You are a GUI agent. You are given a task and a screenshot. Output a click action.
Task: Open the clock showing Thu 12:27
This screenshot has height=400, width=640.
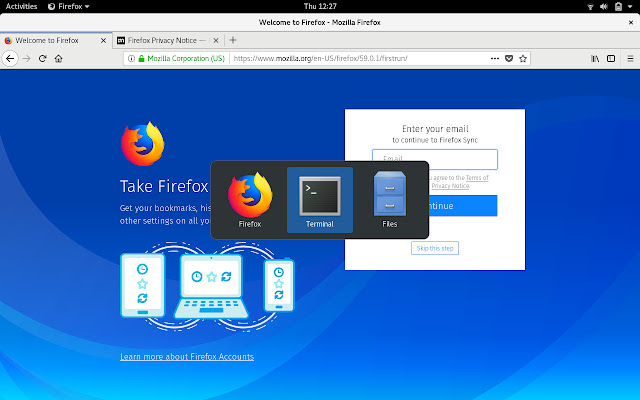tap(320, 6)
